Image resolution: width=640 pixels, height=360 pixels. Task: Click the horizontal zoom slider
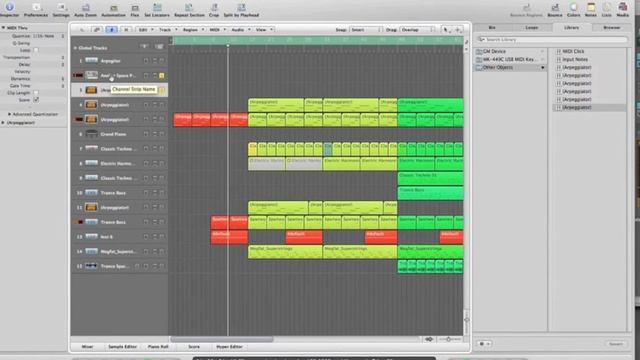point(449,339)
